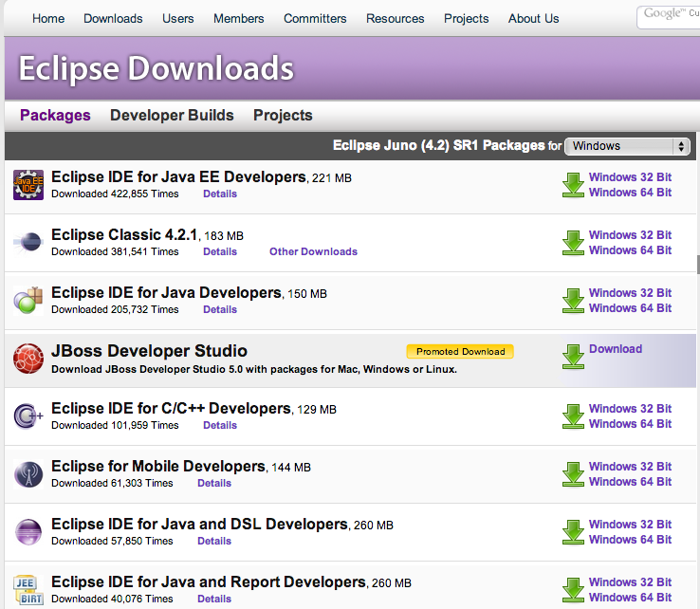Screen dimensions: 700x609
Task: Download Report Developers Windows 64 Bit
Action: 631,598
